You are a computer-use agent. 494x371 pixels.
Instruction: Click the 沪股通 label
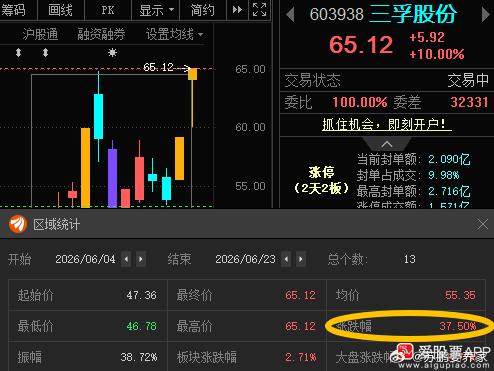(x=40, y=34)
